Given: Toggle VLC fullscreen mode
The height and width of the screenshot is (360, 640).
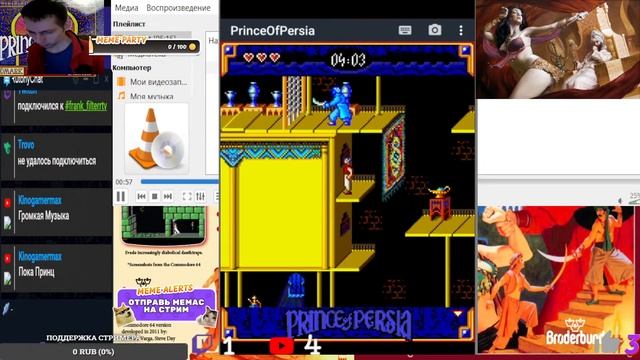Looking at the screenshot, I should point(187,197).
